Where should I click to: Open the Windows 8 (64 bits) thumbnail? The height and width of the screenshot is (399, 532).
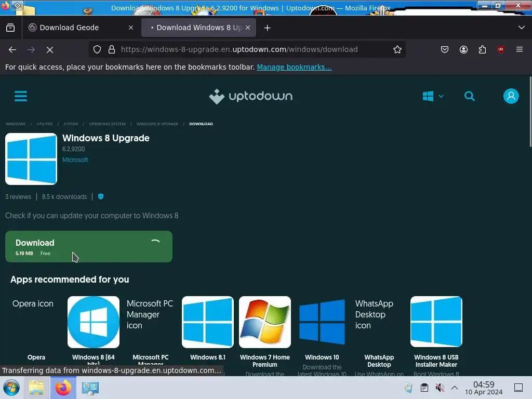[x=94, y=322]
